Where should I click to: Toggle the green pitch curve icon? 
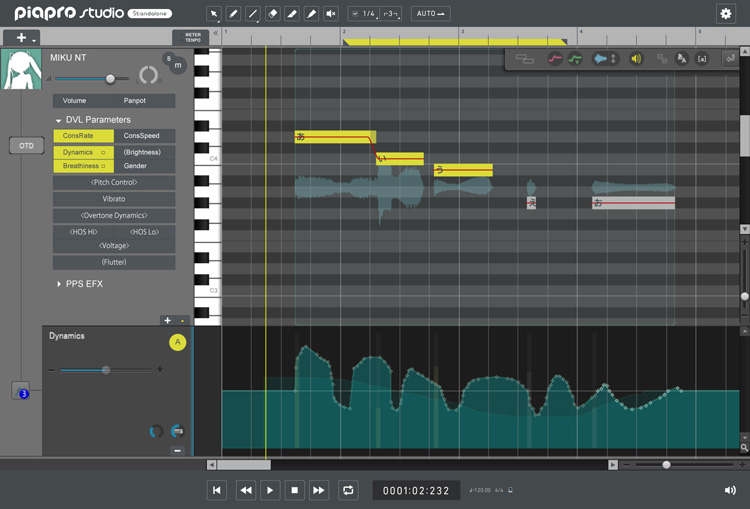click(575, 59)
